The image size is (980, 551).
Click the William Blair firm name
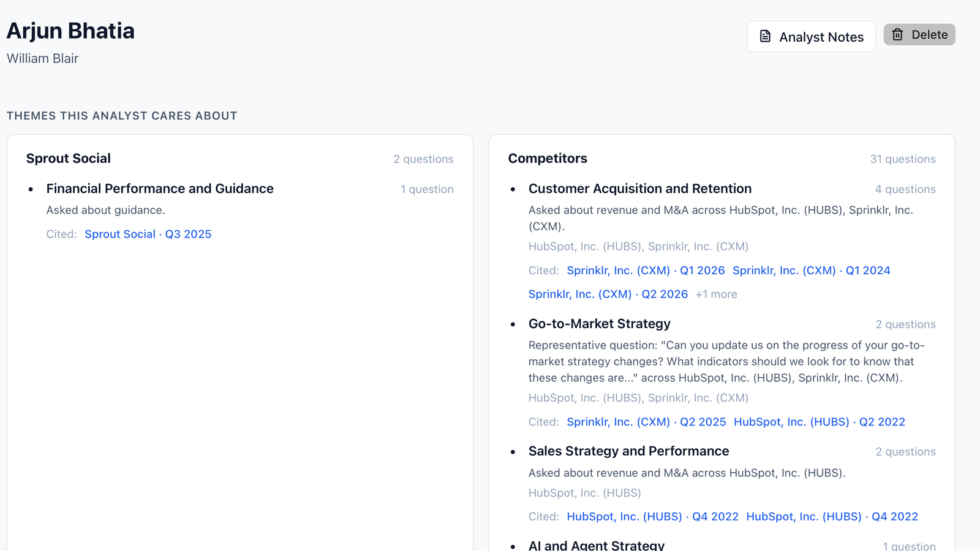click(x=43, y=58)
